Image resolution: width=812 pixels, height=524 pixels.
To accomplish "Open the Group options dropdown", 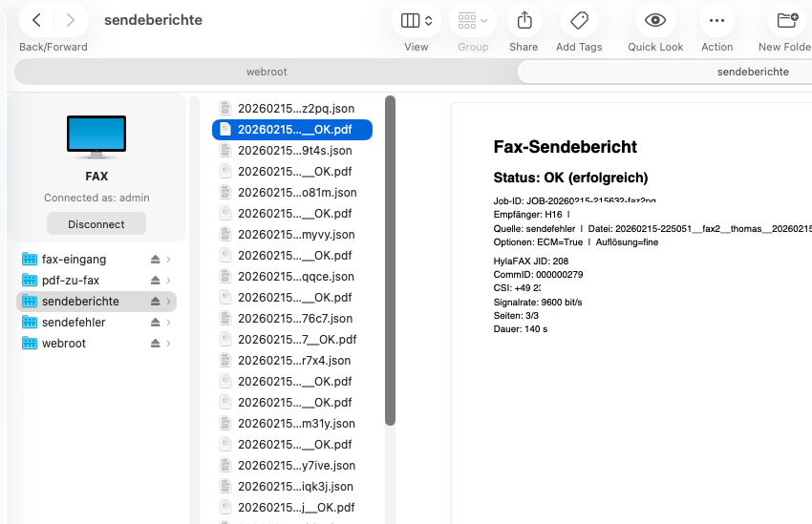I will pos(472,20).
